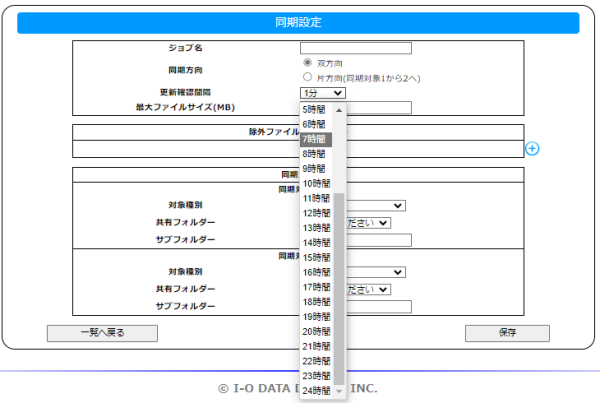
Task: Click the blue plus icon to add exclusion
Action: pyautogui.click(x=532, y=148)
